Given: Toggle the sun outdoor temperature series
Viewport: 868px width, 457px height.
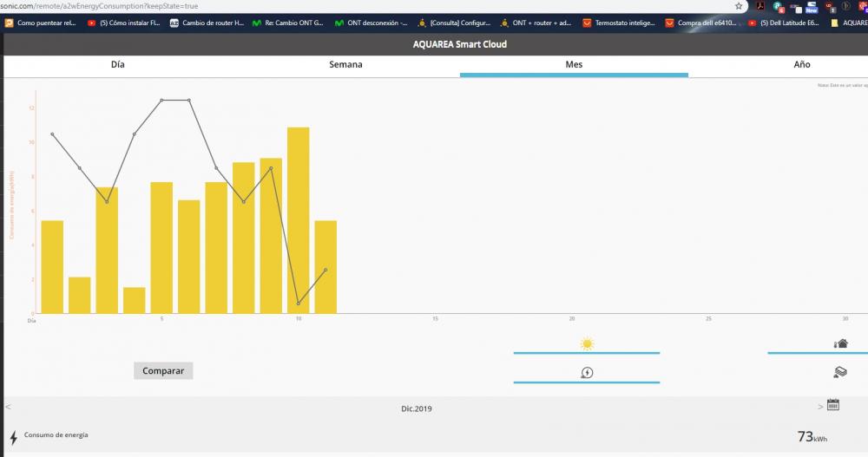Looking at the screenshot, I should (587, 344).
